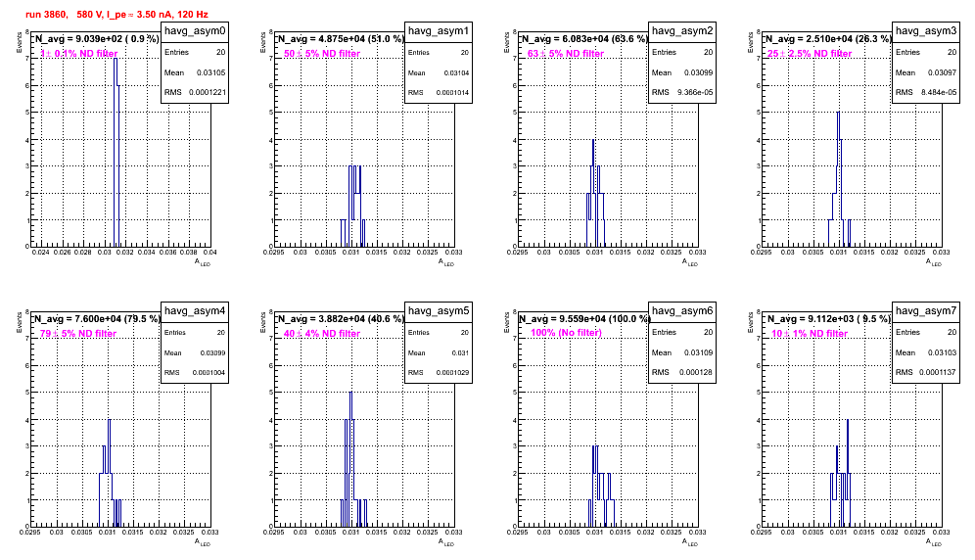This screenshot has height=560, width=975.
Task: Select the havg_asym5 stats box title
Action: click(439, 310)
